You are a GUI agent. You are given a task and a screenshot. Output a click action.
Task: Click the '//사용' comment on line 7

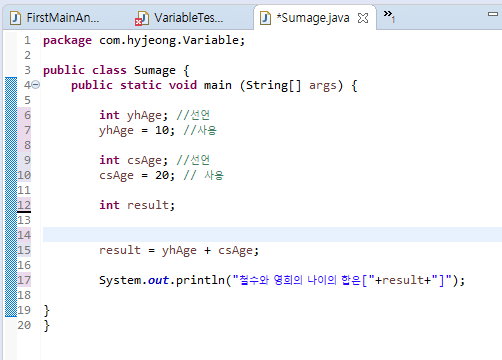click(x=200, y=130)
